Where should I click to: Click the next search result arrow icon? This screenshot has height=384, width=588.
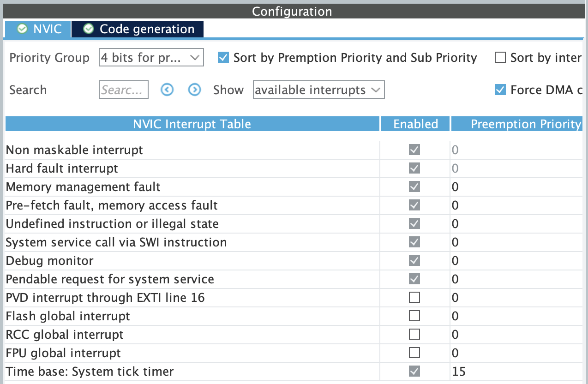[x=195, y=90]
